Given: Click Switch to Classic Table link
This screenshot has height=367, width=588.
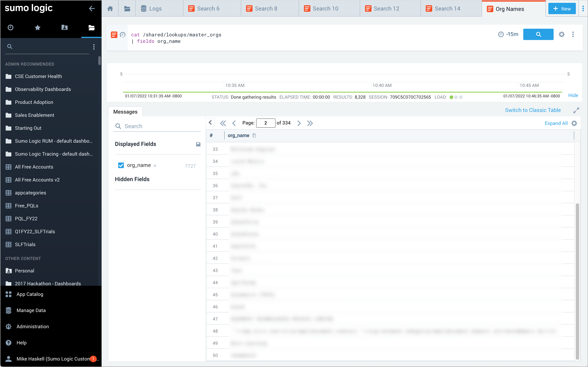Looking at the screenshot, I should (x=533, y=110).
